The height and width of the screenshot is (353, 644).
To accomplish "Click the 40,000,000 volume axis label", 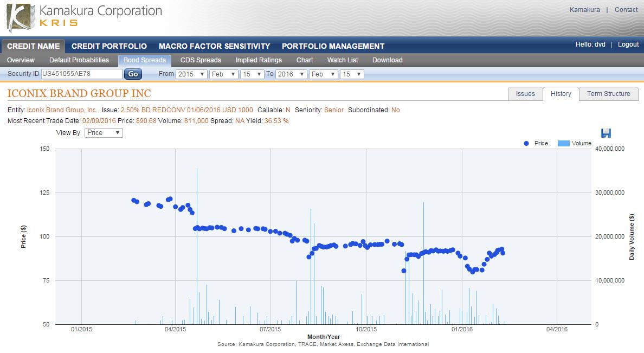I will pyautogui.click(x=610, y=149).
